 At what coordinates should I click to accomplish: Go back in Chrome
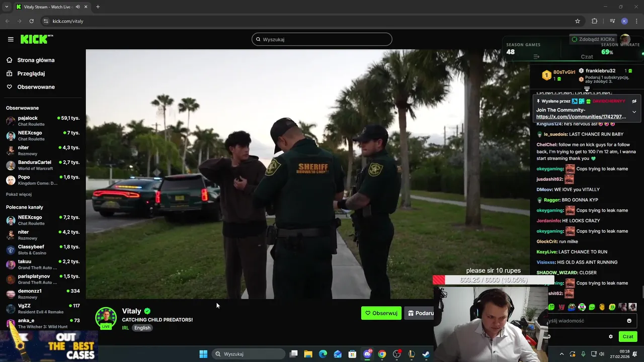7,21
